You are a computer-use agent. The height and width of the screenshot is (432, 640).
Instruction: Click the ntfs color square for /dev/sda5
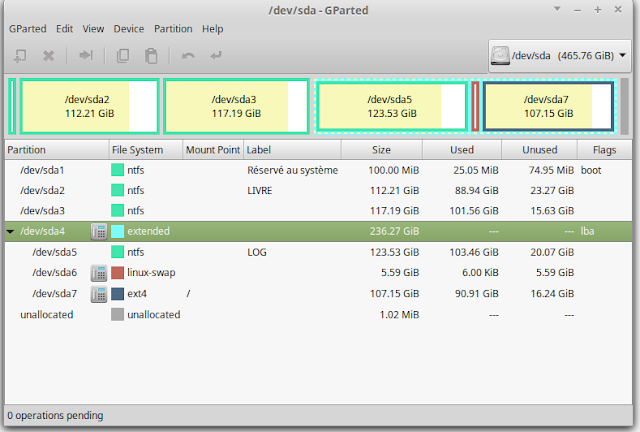tap(118, 252)
